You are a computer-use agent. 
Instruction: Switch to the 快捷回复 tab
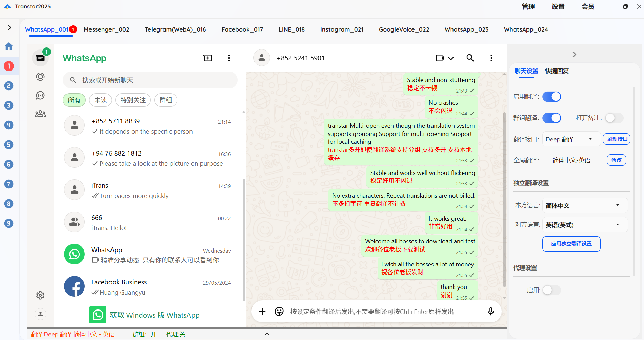(x=557, y=71)
